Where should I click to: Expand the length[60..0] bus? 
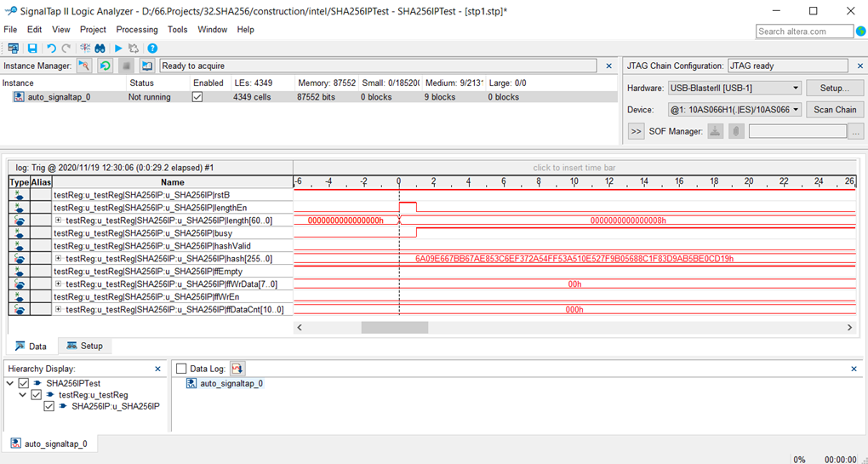(x=59, y=221)
